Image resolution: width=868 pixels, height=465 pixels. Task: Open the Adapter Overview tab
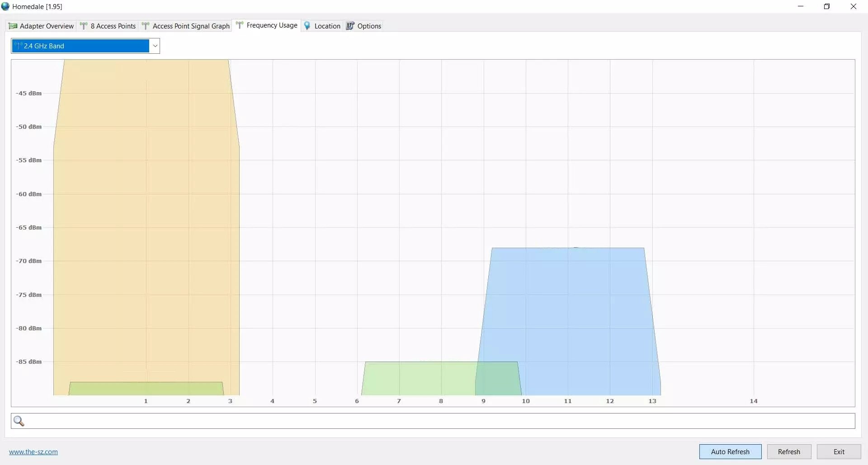46,26
